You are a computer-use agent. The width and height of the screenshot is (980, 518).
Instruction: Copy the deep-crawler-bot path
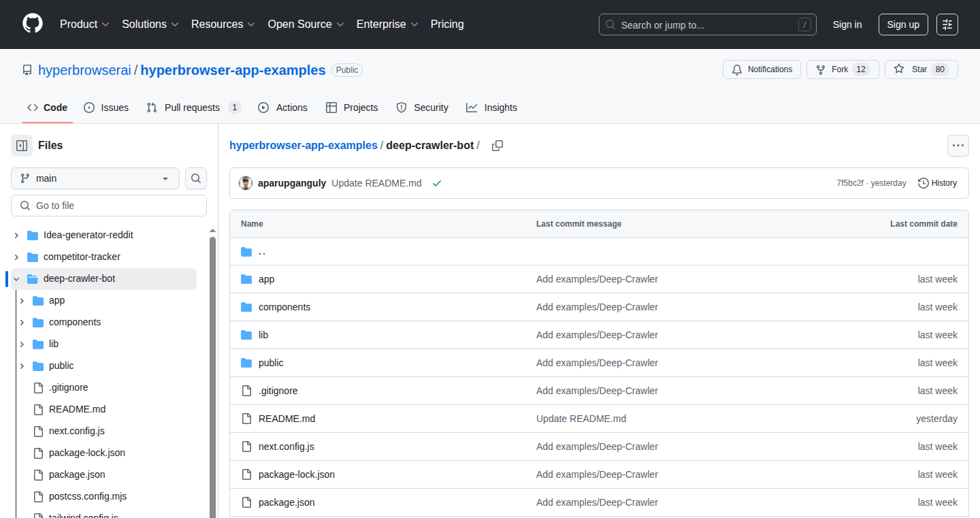pyautogui.click(x=497, y=146)
